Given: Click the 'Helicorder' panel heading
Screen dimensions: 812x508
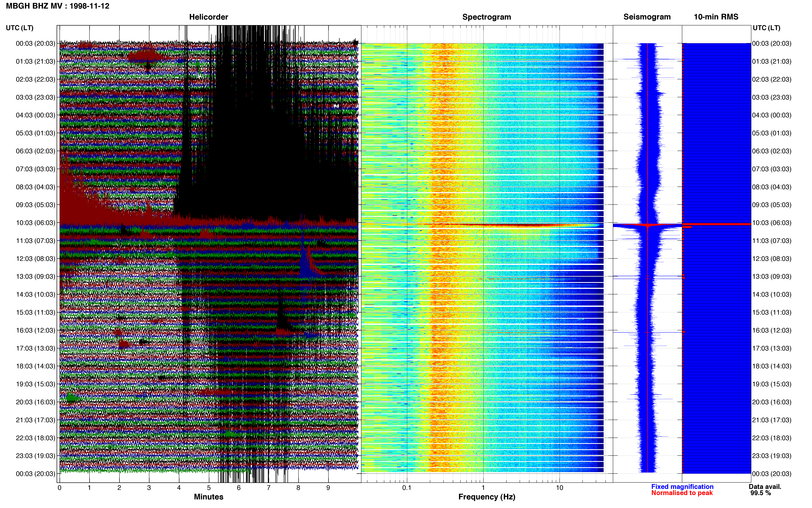Looking at the screenshot, I should 209,17.
